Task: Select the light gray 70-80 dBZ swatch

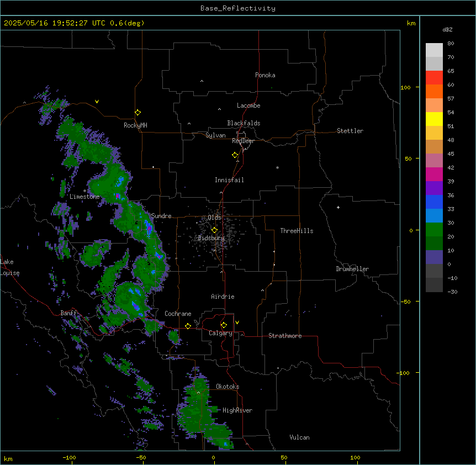Action: click(x=434, y=50)
